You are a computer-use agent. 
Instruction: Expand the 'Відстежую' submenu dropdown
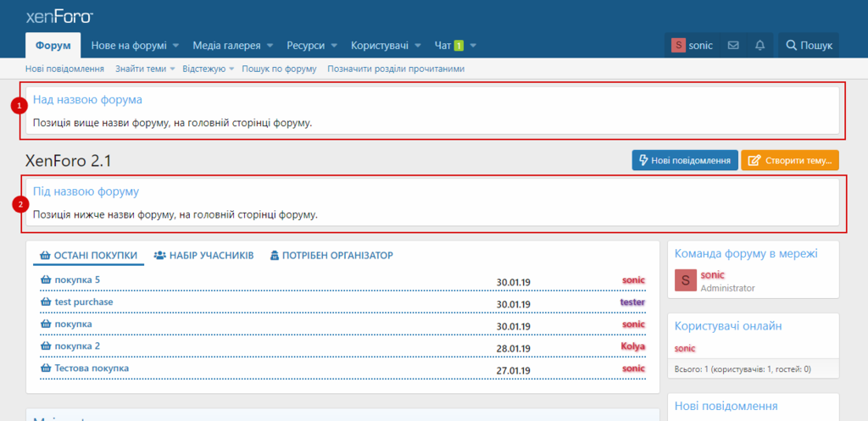pyautogui.click(x=231, y=69)
